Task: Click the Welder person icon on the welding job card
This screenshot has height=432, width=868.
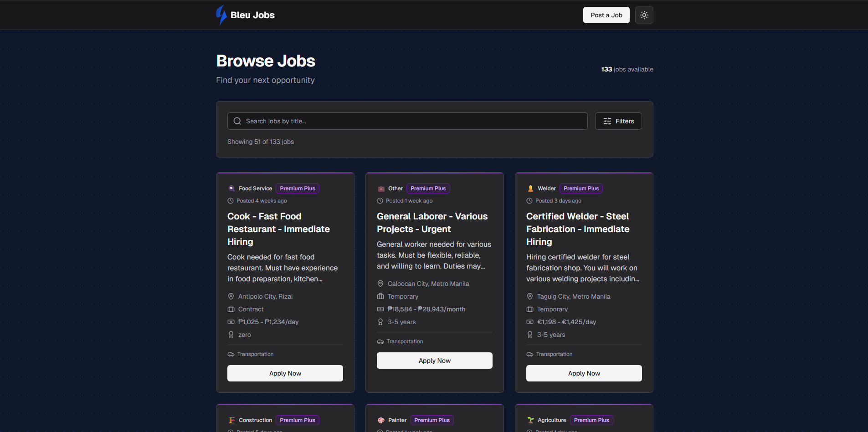Action: (530, 188)
